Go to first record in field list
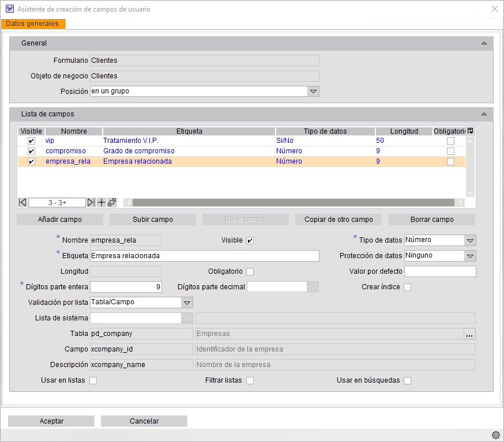 22,202
